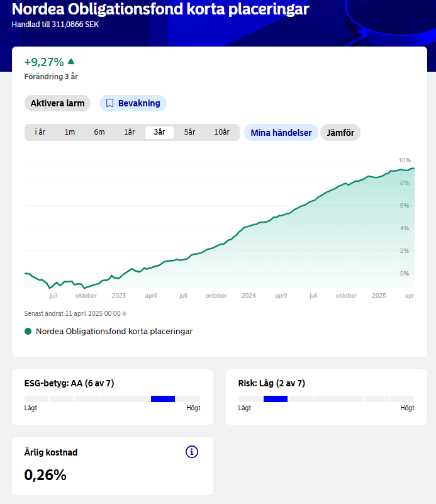Click the end of the chart line
Screen dimensions: 436x504
(x=413, y=169)
